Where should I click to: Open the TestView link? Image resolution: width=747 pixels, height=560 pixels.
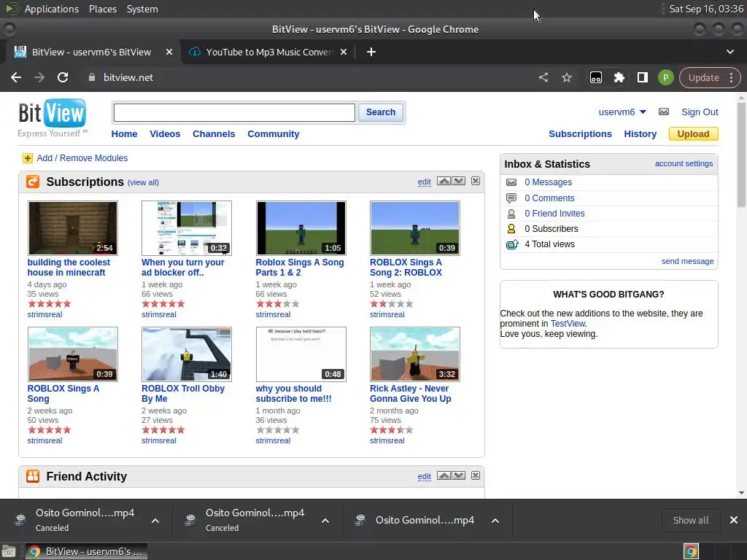(x=568, y=324)
